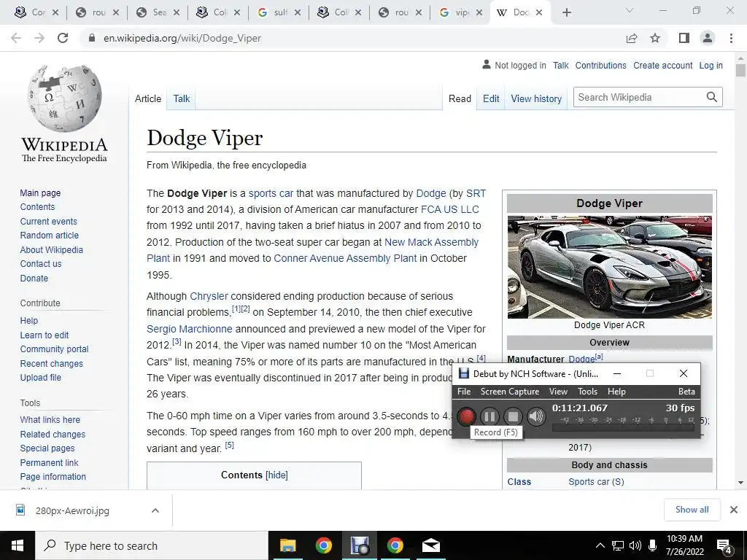Viewport: 747px width, 560px height.
Task: Click What links here
Action: click(x=50, y=419)
